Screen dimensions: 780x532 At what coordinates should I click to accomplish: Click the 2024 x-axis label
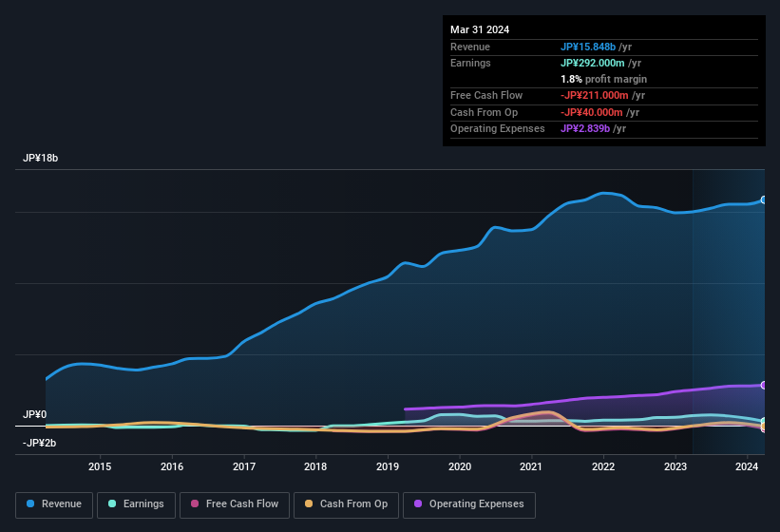[x=747, y=466]
